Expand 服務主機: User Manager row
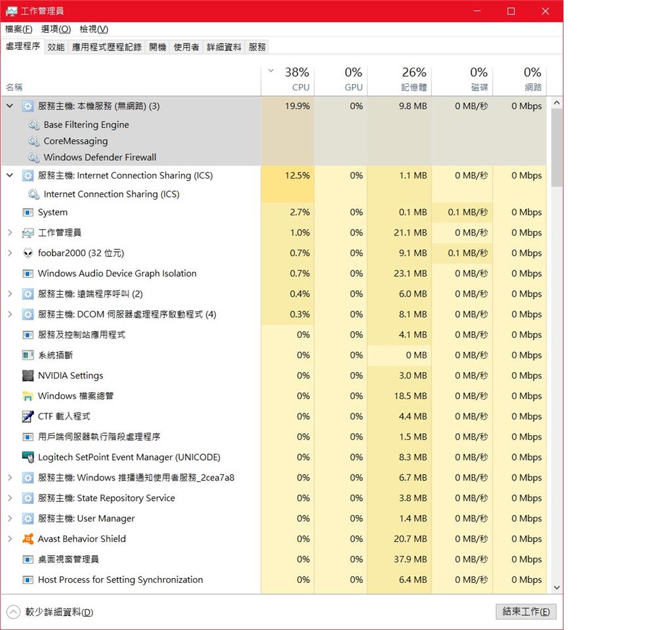 coord(10,518)
